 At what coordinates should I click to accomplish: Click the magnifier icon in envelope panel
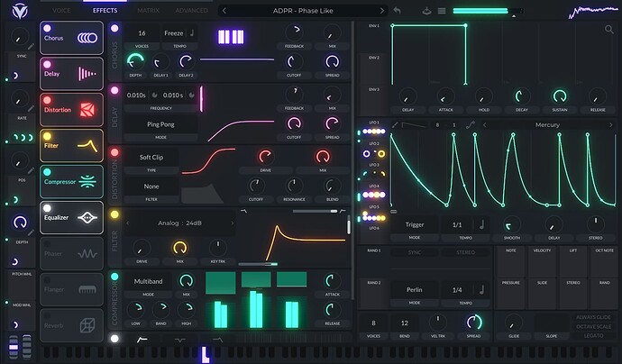[608, 29]
